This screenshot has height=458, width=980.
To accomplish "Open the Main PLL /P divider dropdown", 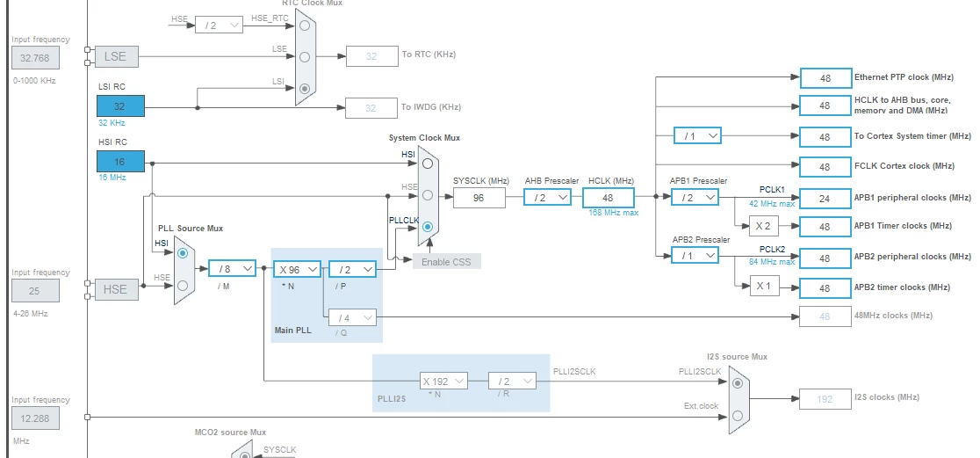I will [x=352, y=270].
